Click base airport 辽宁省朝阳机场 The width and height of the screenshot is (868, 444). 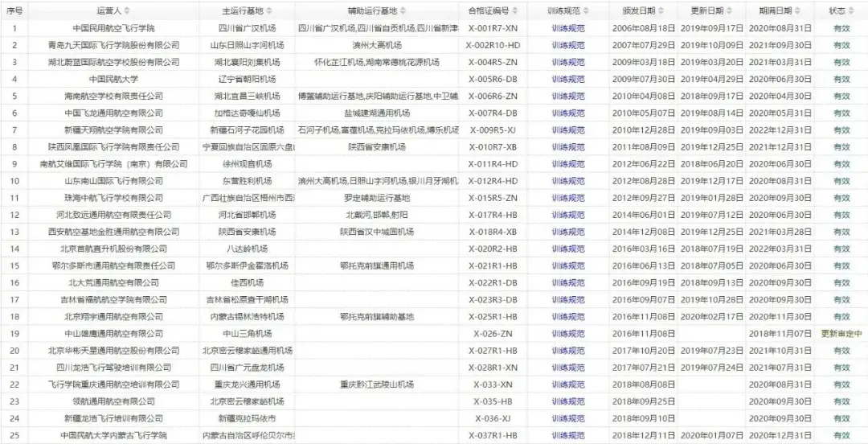point(247,80)
